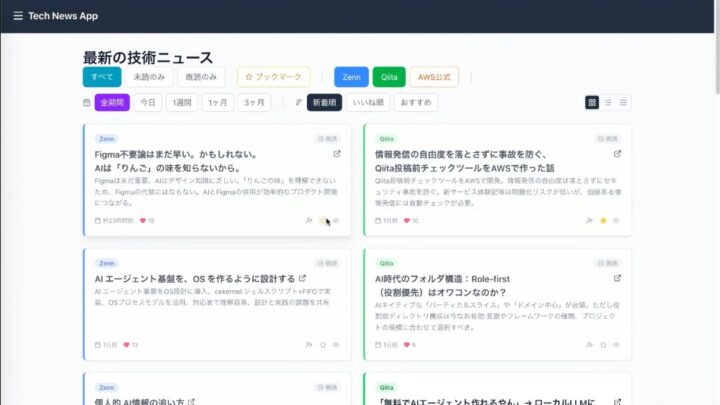Filter articles by Qiita source
Image resolution: width=720 pixels, height=405 pixels.
click(x=389, y=77)
